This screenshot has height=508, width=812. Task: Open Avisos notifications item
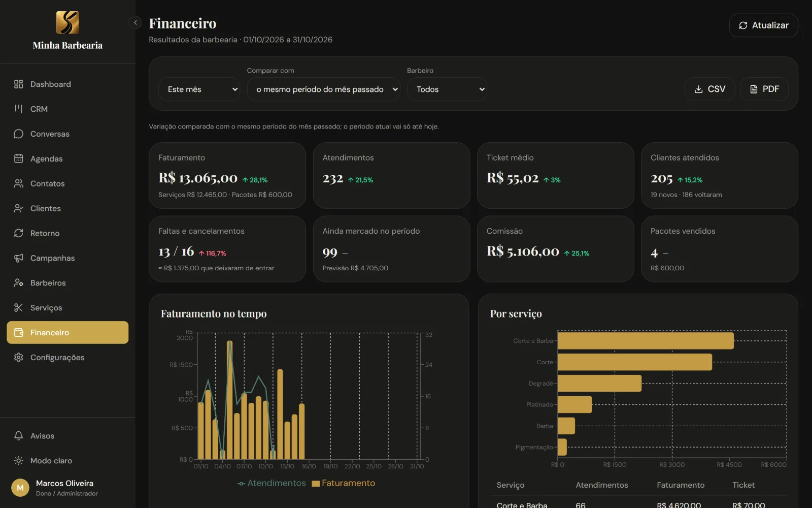[67, 436]
